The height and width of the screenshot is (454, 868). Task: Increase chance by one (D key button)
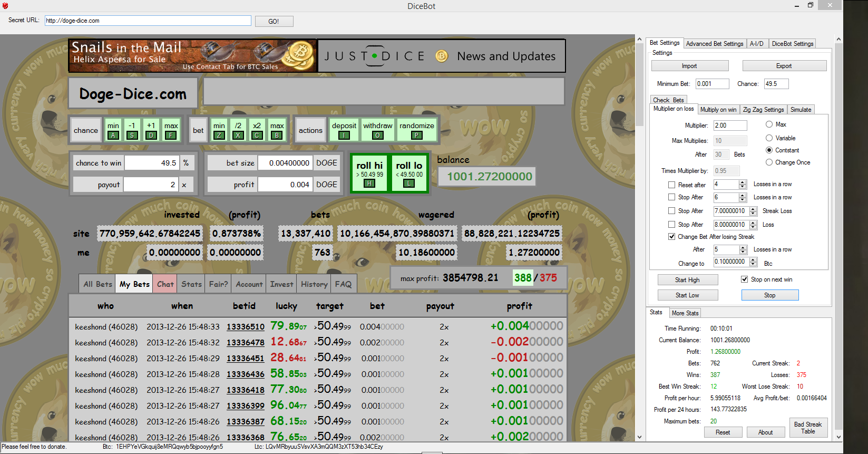tap(151, 130)
